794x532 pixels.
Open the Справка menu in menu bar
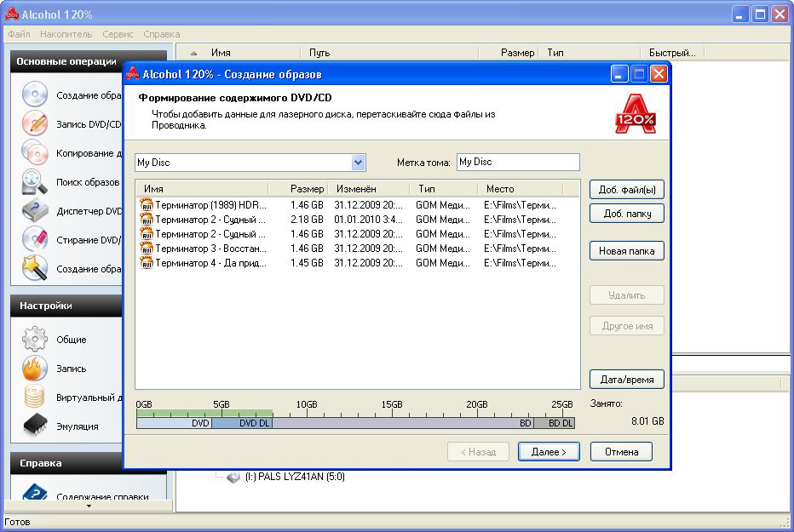[x=162, y=34]
